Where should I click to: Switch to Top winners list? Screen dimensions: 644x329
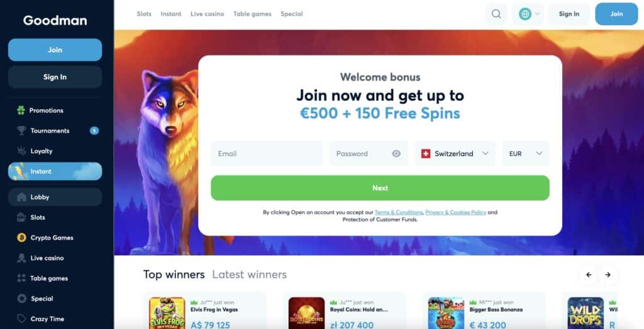(x=174, y=274)
